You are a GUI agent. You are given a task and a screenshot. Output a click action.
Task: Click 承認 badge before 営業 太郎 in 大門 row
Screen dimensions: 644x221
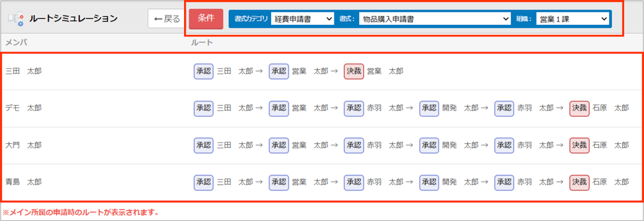click(279, 145)
